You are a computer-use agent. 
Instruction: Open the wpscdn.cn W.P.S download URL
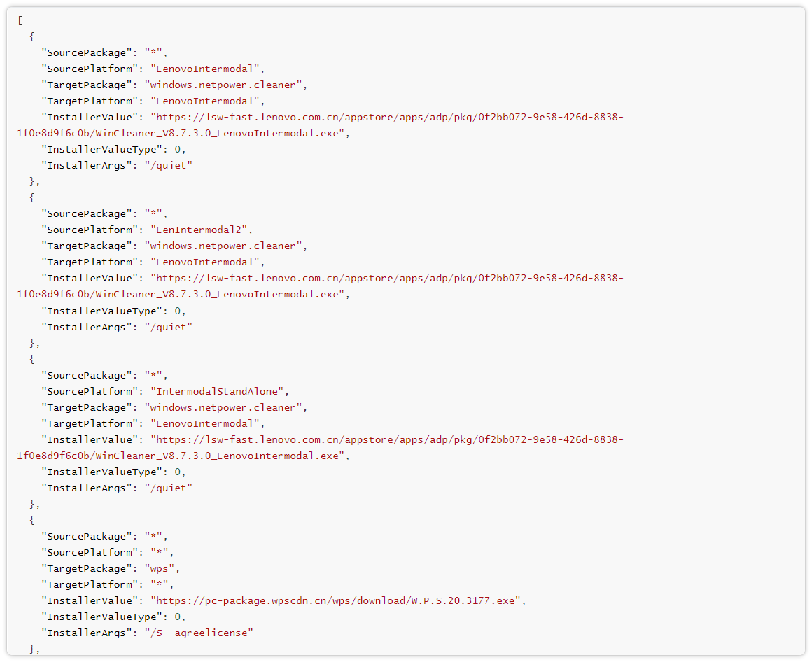[x=338, y=600]
